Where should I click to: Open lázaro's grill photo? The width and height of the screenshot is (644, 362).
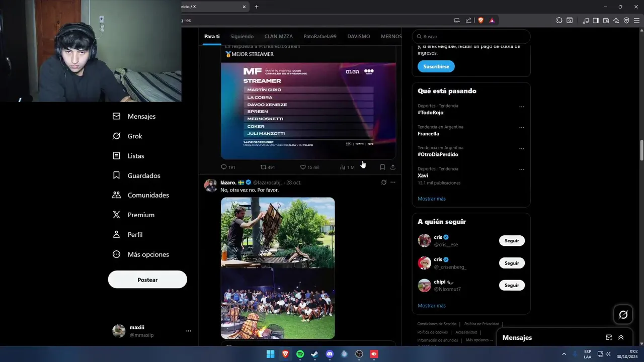(278, 232)
